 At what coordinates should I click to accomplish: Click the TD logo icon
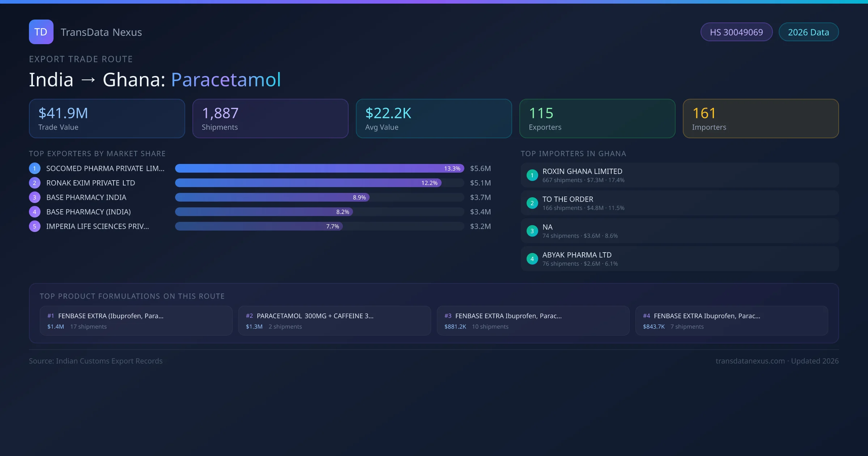[x=41, y=32]
